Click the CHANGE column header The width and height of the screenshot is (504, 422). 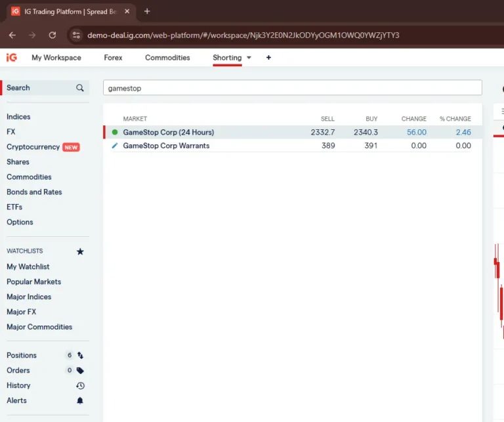pyautogui.click(x=414, y=119)
